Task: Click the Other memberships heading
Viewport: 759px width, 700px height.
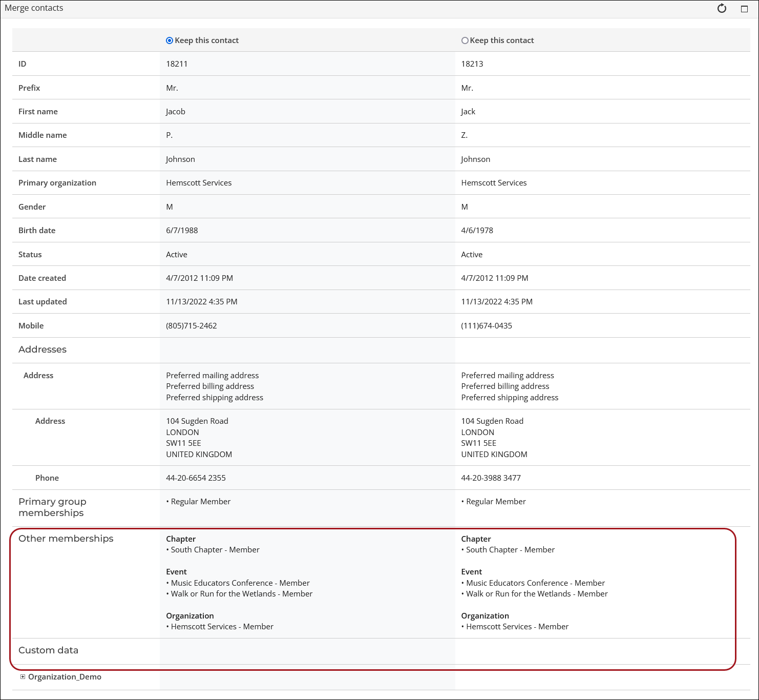Action: click(66, 539)
